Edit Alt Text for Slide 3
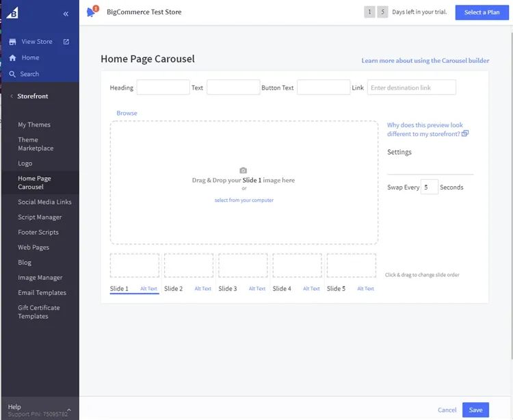The width and height of the screenshot is (513, 420). [x=256, y=289]
